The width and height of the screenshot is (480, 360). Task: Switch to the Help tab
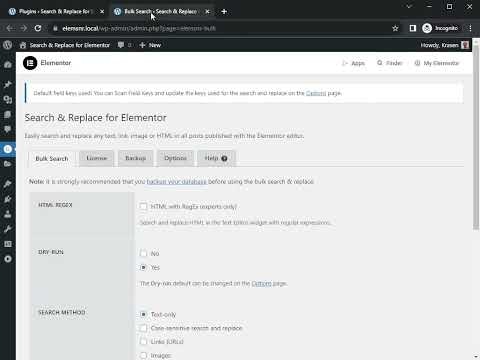click(216, 158)
